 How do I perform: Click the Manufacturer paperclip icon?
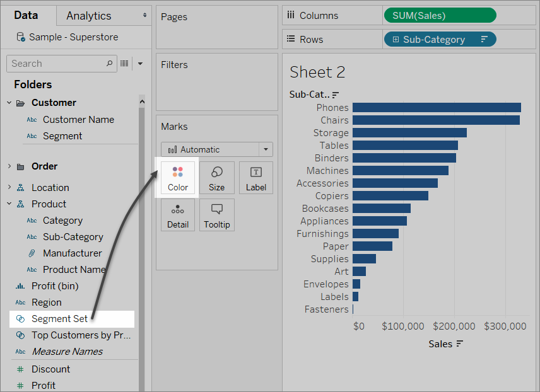32,253
